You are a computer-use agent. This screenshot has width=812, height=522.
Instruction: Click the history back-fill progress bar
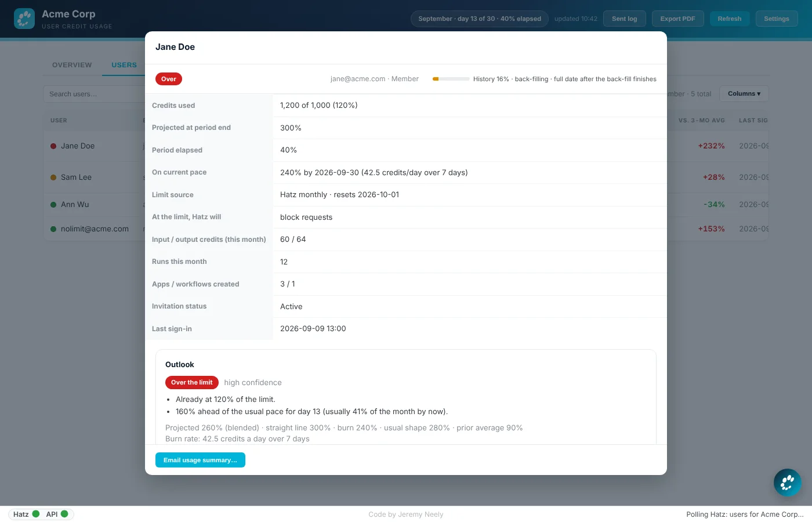pyautogui.click(x=451, y=79)
